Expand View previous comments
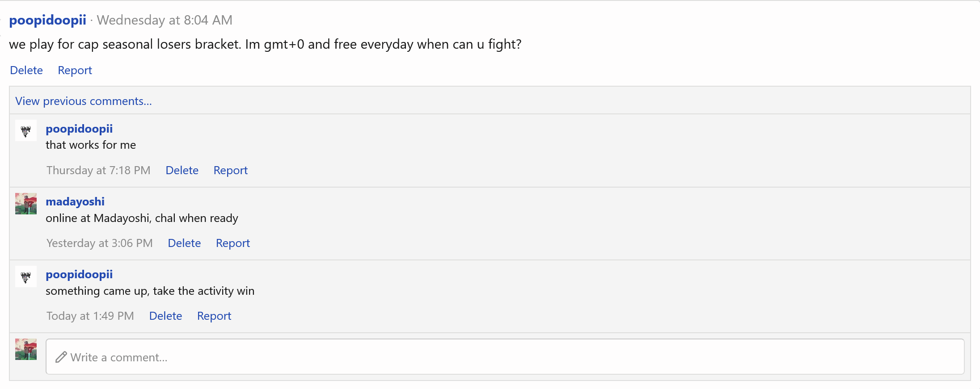The height and width of the screenshot is (389, 980). (84, 101)
